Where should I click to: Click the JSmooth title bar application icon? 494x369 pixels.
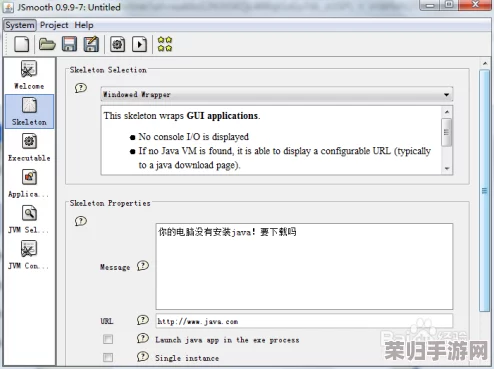pyautogui.click(x=9, y=7)
